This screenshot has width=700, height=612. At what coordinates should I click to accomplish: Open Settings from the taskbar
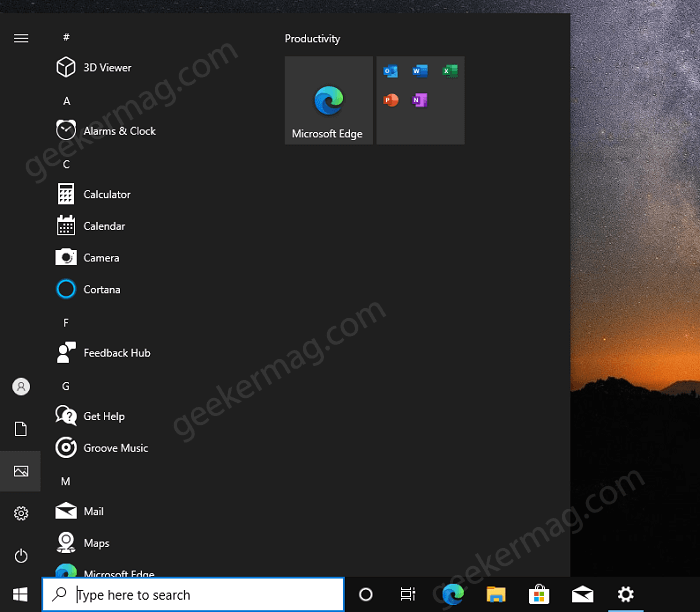coord(625,594)
